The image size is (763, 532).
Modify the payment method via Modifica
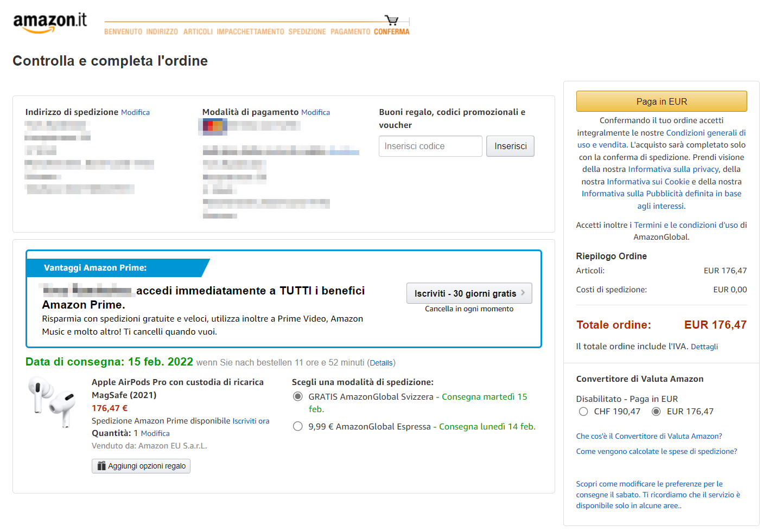point(315,112)
